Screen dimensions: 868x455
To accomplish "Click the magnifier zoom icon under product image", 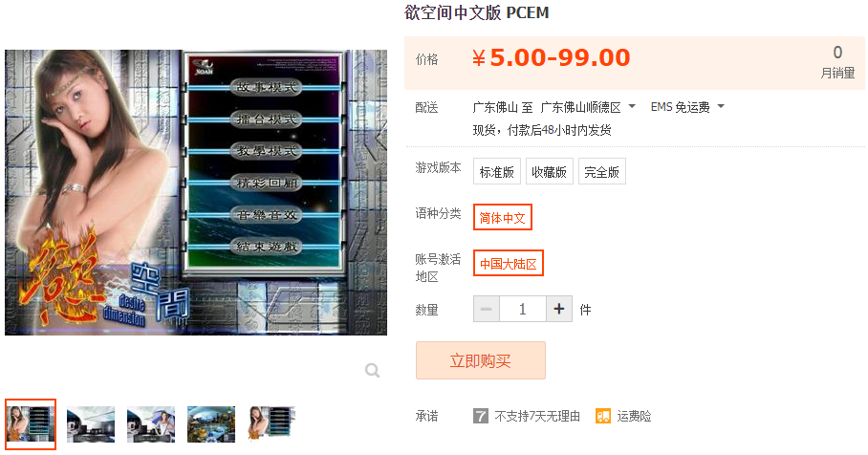I will [x=373, y=370].
